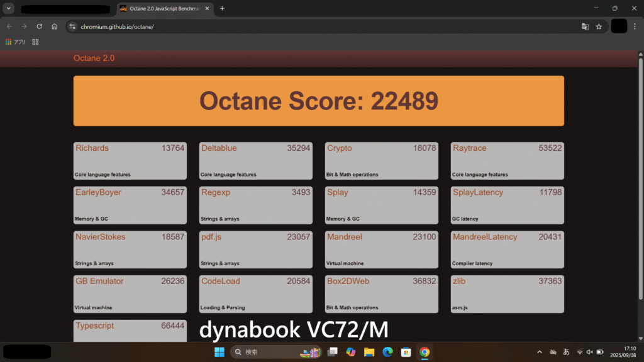Viewport: 644px width, 362px height.
Task: Open the EarleyBoyer benchmark result
Action: pyautogui.click(x=130, y=206)
